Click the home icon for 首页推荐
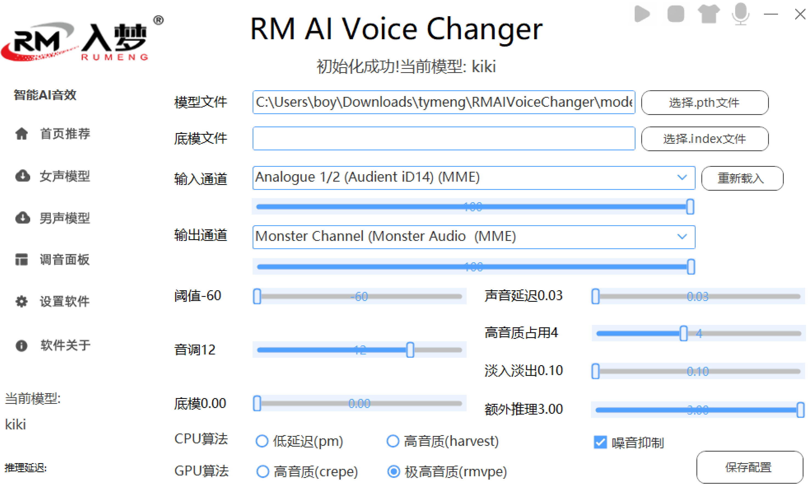The height and width of the screenshot is (504, 812). [x=22, y=134]
